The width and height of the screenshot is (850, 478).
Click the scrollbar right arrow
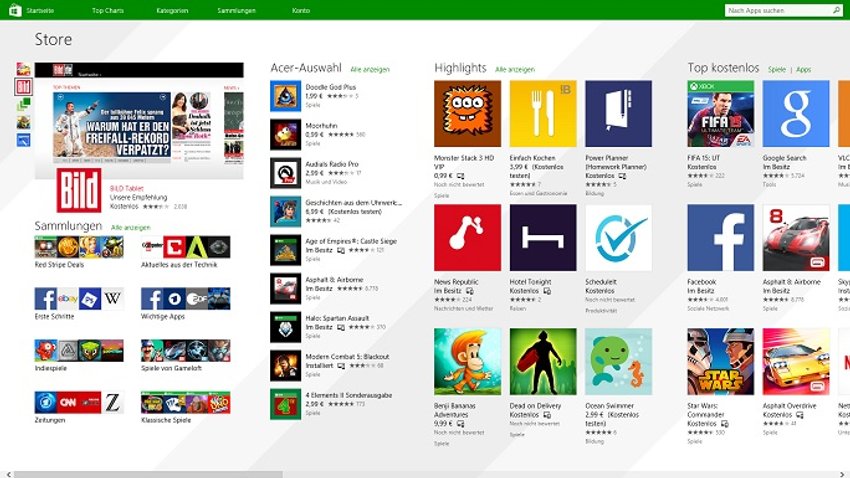842,474
